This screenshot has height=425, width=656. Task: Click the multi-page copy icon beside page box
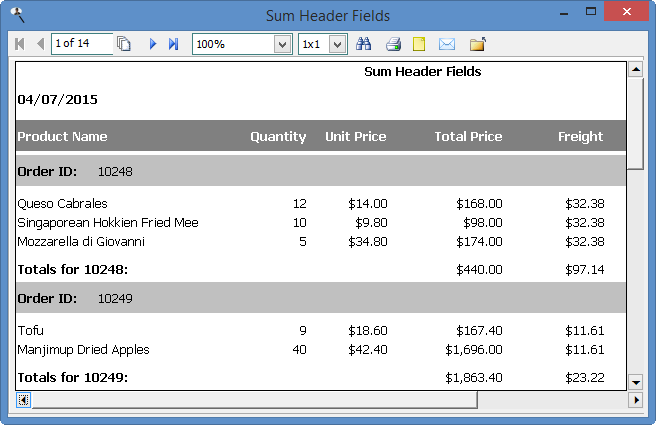124,44
